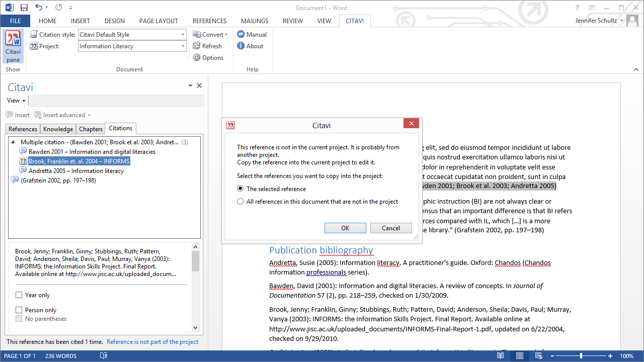Screen dimensions: 644x362
Task: Collapse the Multiple citation tree node
Action: click(x=13, y=142)
